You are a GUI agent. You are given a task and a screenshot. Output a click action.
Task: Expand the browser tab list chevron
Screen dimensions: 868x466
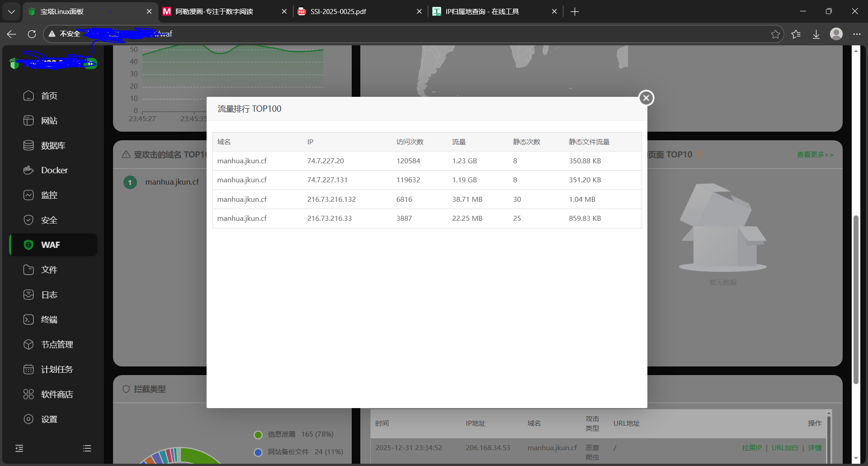[x=11, y=11]
